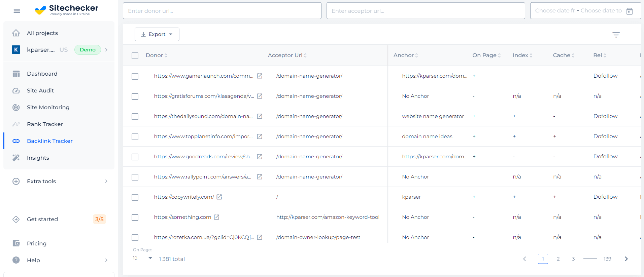Select the rallypoint.com row checkbox
The width and height of the screenshot is (644, 277).
[x=135, y=177]
